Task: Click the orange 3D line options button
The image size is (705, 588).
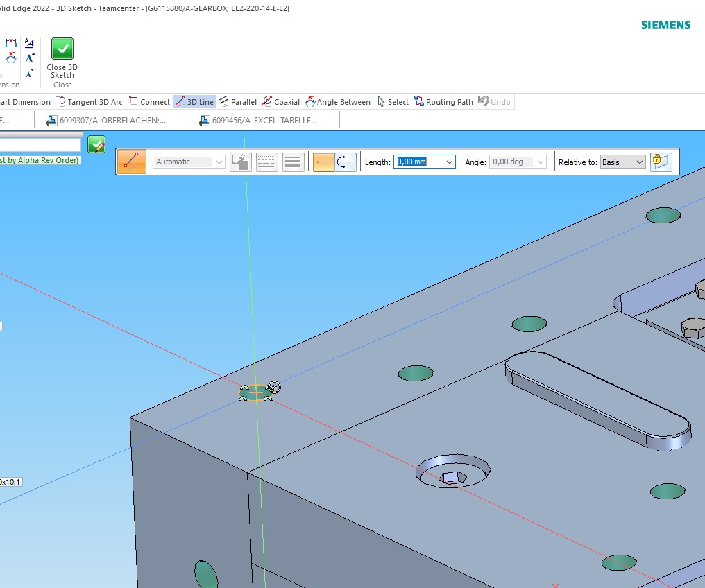Action: point(132,162)
